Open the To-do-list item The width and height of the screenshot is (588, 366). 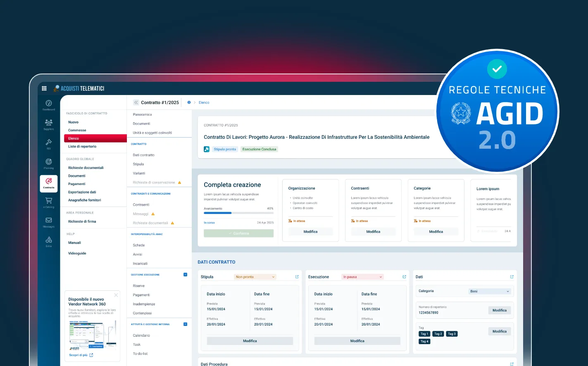pos(140,354)
